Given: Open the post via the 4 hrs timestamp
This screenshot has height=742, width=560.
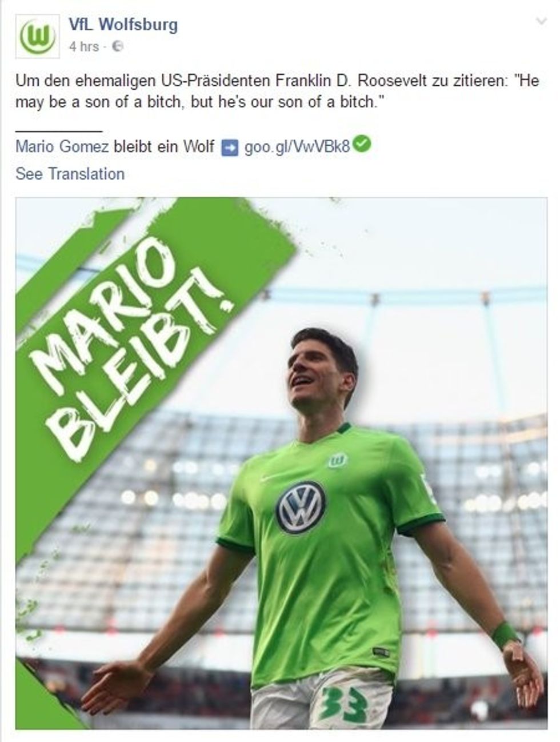Looking at the screenshot, I should 83,46.
